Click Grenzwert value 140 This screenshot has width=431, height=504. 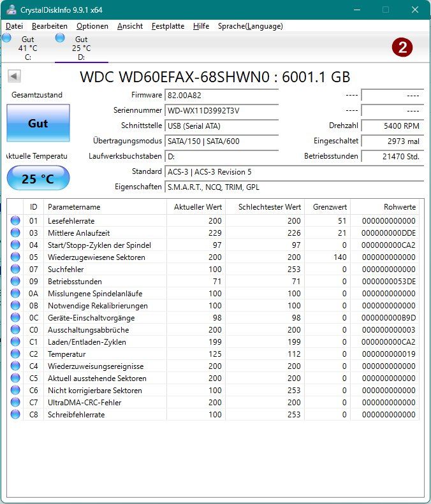[x=340, y=257]
